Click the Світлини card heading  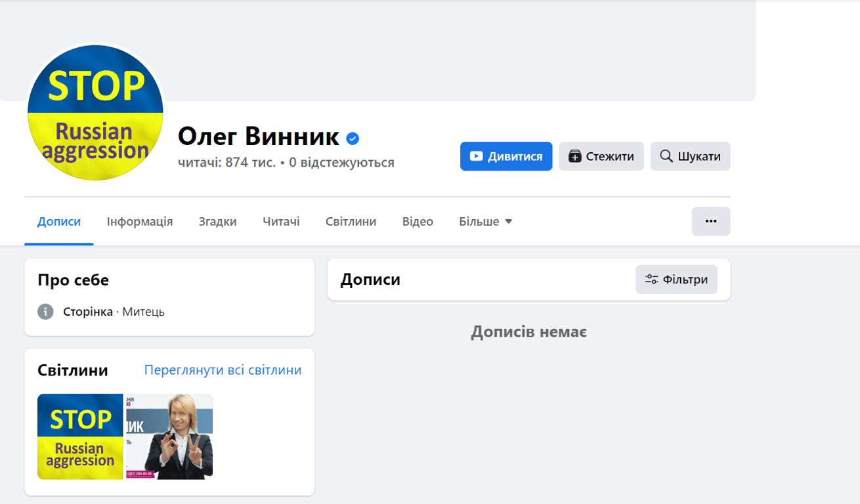(x=73, y=370)
